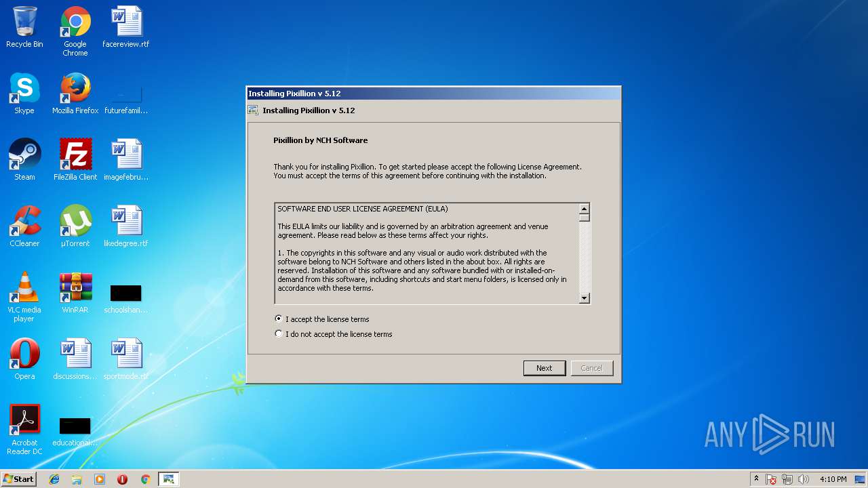Open the µTorrent desktop shortcut
Screen dimensions: 868x488
75,226
